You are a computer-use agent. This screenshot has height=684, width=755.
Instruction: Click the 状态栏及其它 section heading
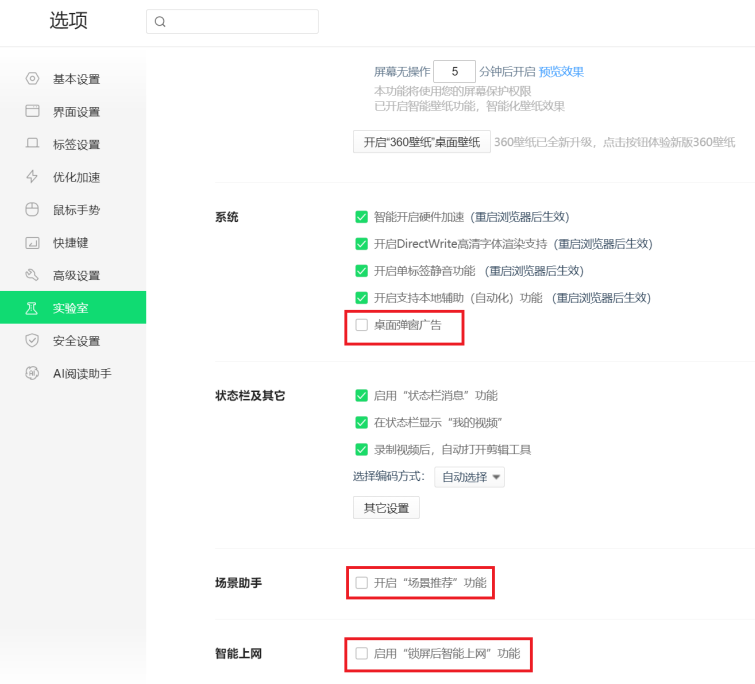[x=250, y=396]
